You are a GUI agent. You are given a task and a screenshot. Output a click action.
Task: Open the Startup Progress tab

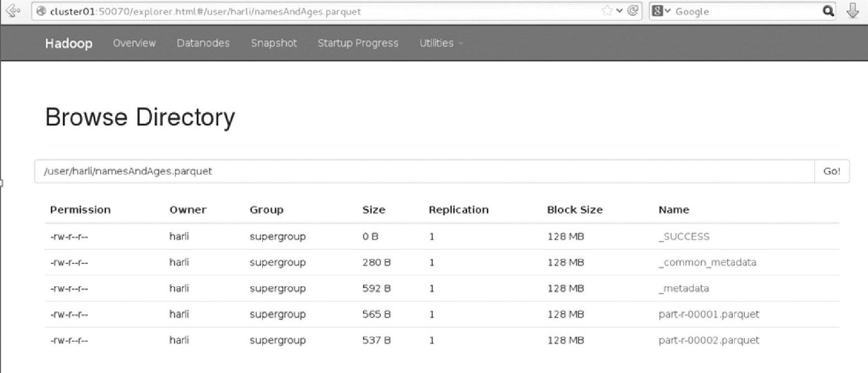pyautogui.click(x=358, y=43)
